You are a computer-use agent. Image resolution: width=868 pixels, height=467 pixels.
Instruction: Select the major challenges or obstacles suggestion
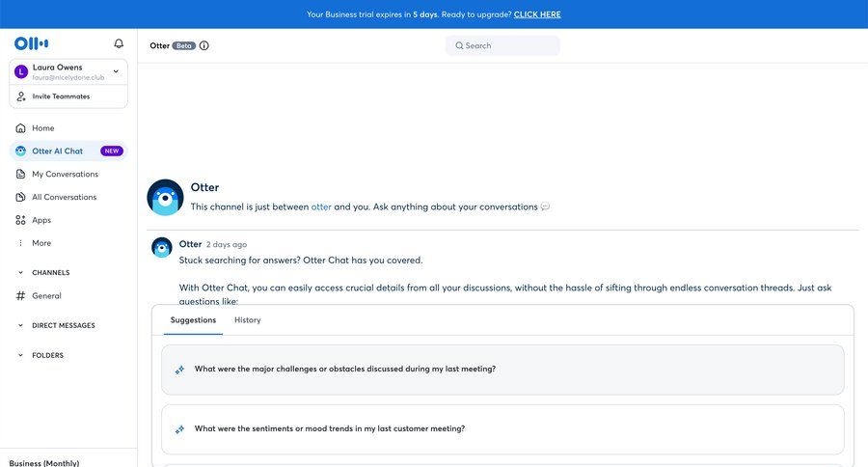click(x=502, y=370)
